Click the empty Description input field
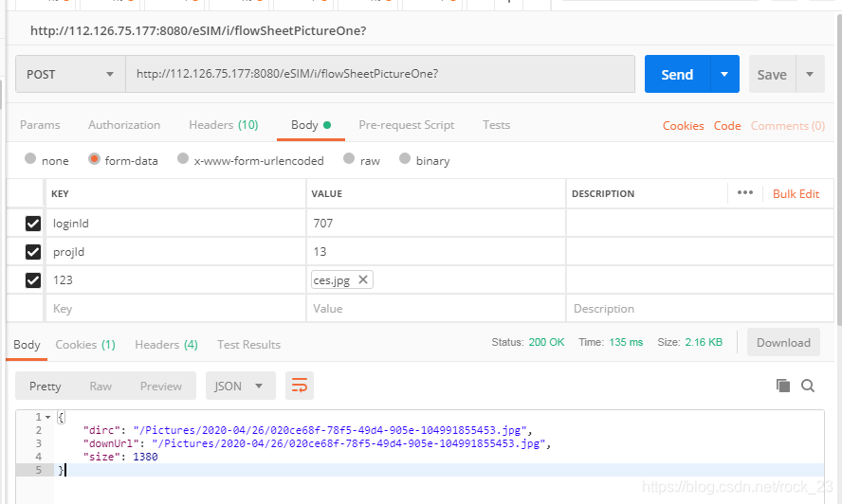Screen dimensions: 842x504 [700, 309]
